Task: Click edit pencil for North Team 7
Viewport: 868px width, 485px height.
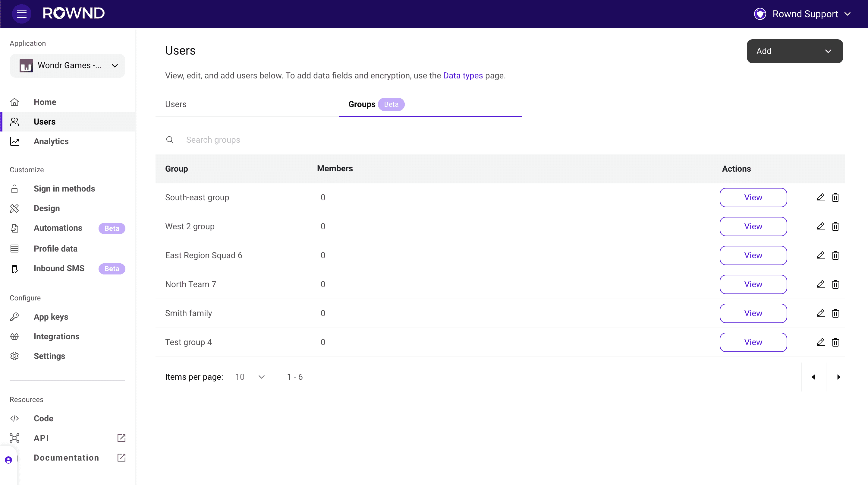Action: (820, 284)
